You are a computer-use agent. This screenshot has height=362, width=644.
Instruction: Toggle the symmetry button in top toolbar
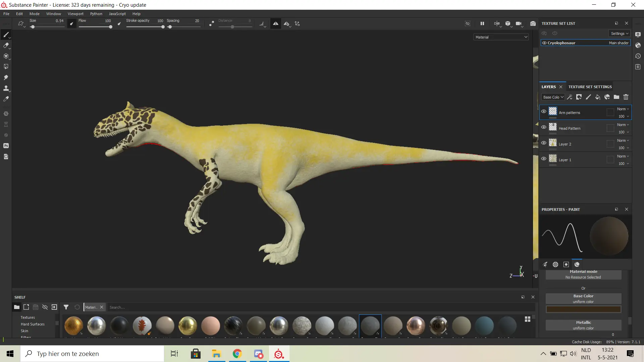pyautogui.click(x=275, y=23)
